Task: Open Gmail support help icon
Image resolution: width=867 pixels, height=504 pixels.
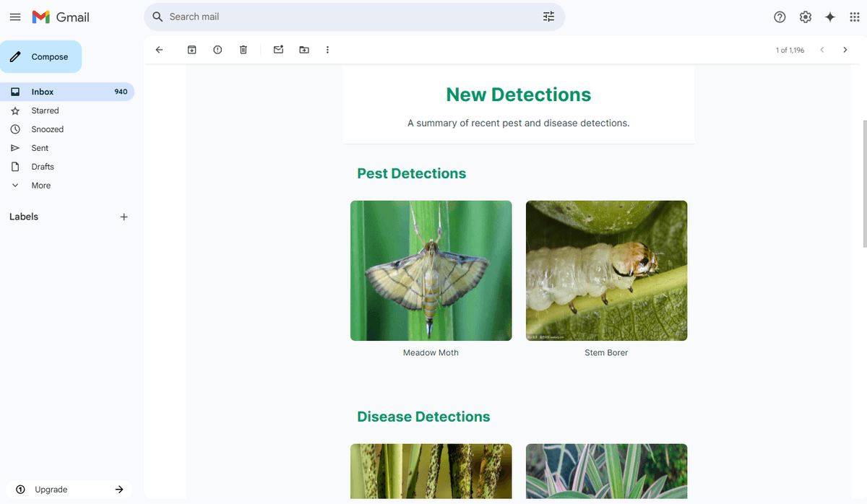Action: coord(780,17)
